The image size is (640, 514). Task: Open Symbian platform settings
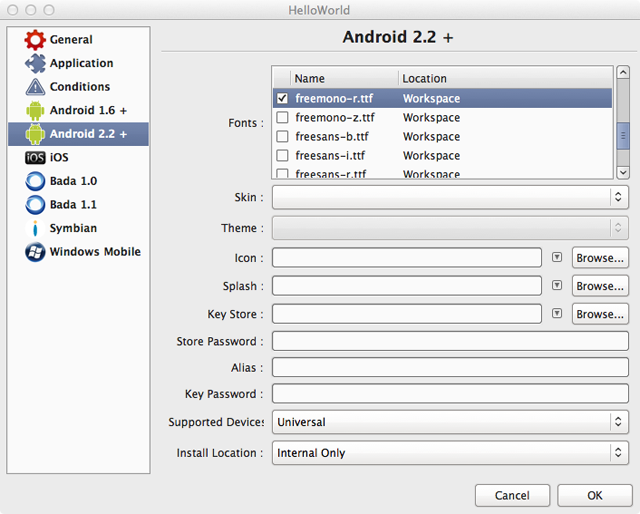pos(78,228)
